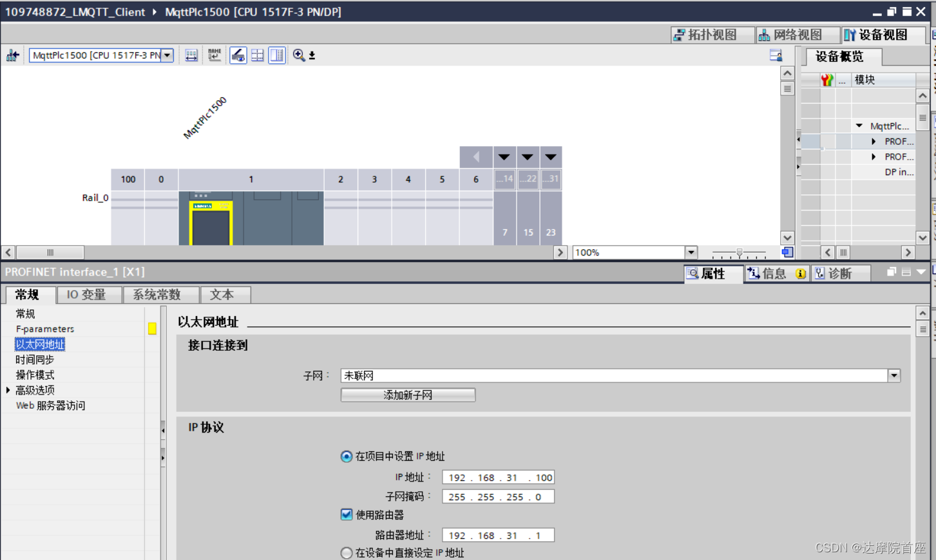Switch to 设备视图 tab

pos(884,35)
